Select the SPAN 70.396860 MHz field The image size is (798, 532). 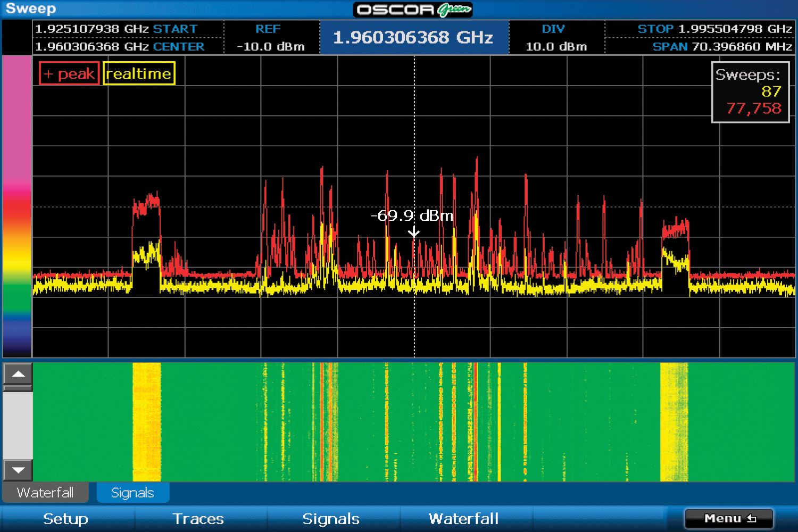(722, 46)
